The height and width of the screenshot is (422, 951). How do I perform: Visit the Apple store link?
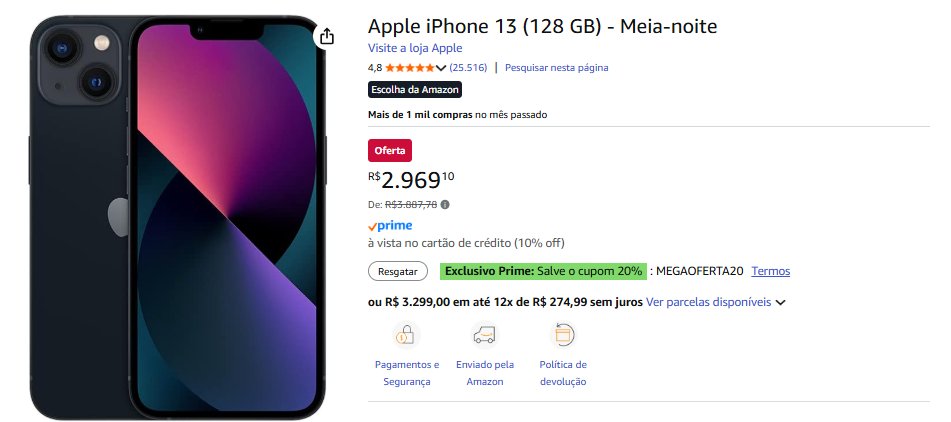(415, 48)
